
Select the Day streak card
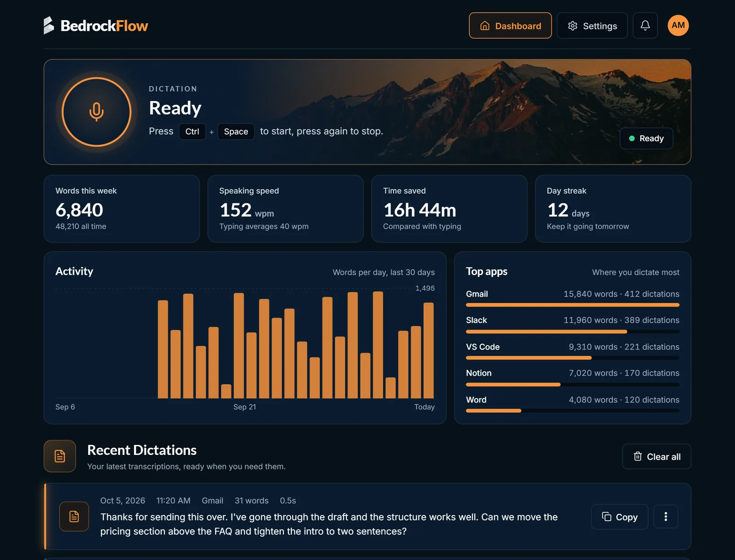(x=613, y=208)
